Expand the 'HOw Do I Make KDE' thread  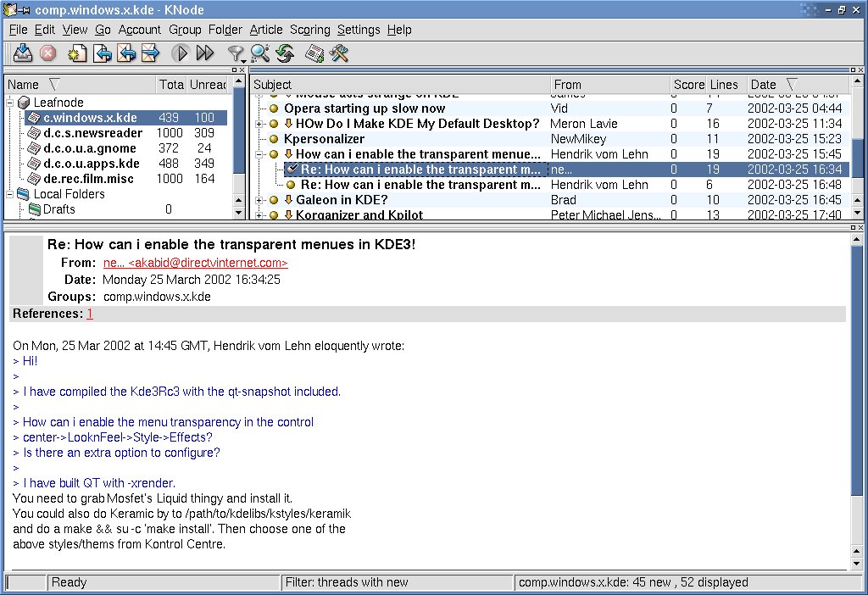260,124
